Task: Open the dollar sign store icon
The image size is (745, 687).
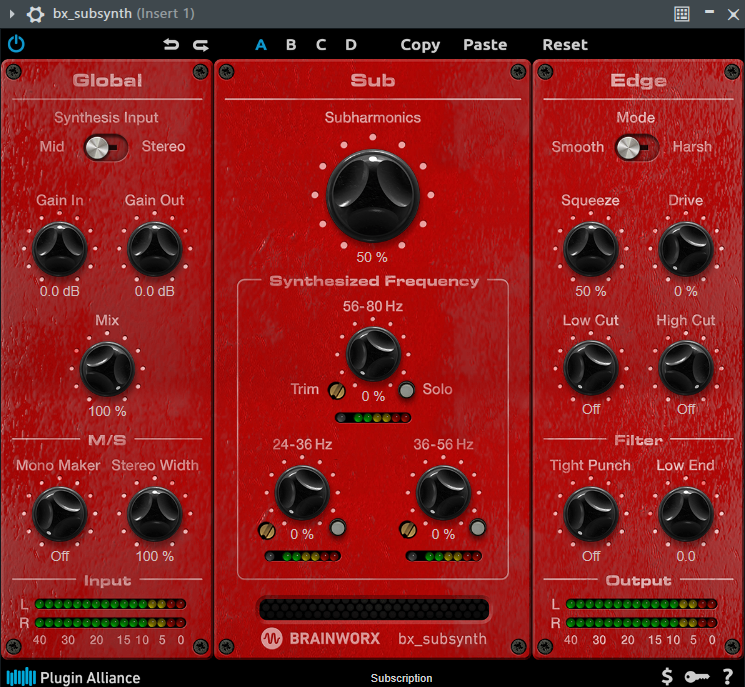Action: click(667, 677)
